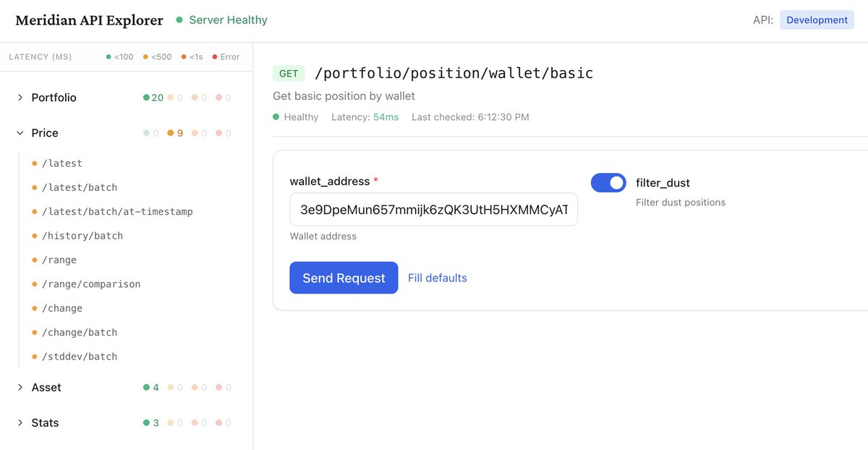Open the /range/comparison endpoint

pyautogui.click(x=91, y=284)
